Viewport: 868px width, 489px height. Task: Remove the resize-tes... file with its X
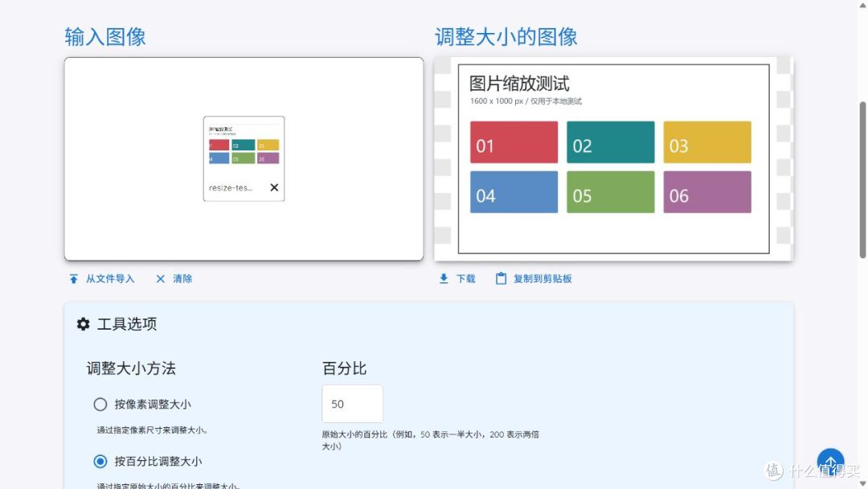(274, 187)
